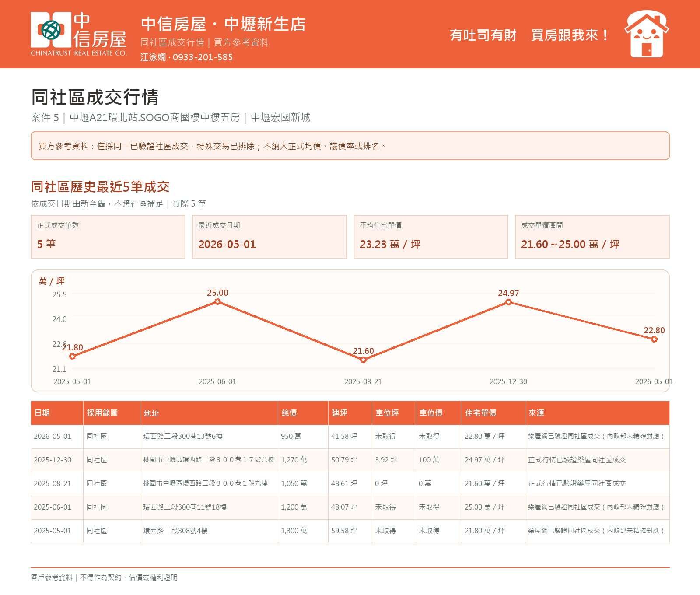Click the 車位坪 column header
Screen dimensions: 700x595
coord(394,413)
